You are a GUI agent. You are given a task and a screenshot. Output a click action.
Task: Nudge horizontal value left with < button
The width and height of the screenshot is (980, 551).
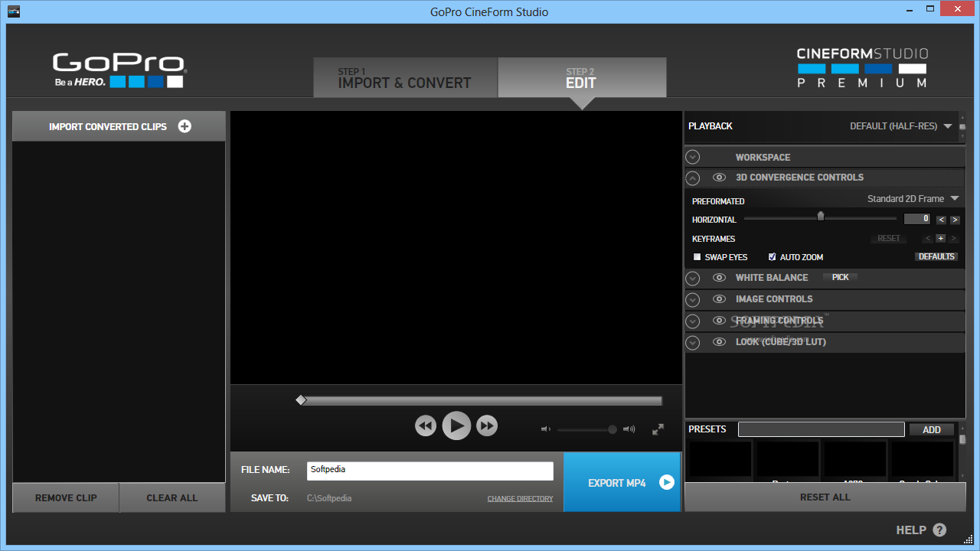click(942, 220)
